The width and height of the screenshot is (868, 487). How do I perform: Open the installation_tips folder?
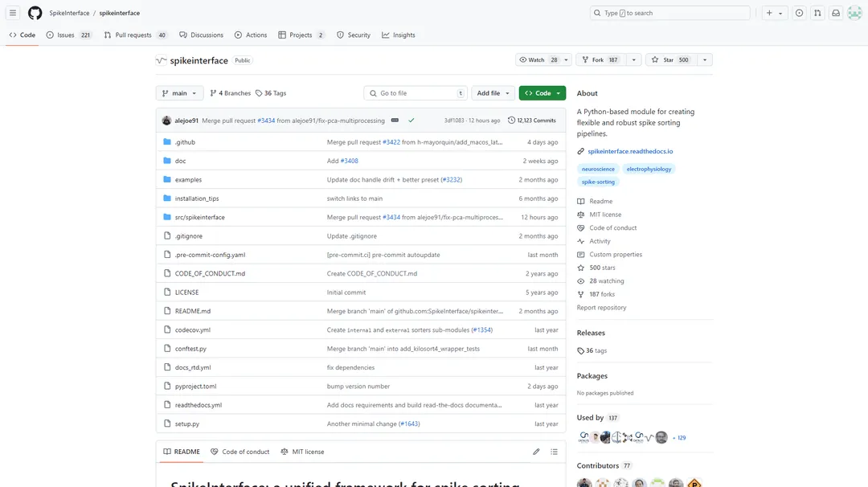[x=197, y=198]
